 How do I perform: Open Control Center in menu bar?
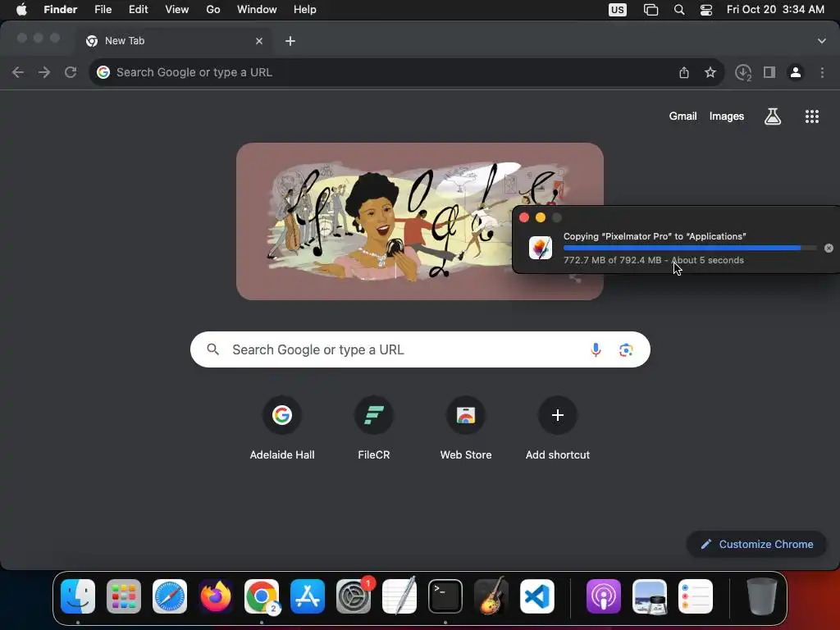point(706,10)
